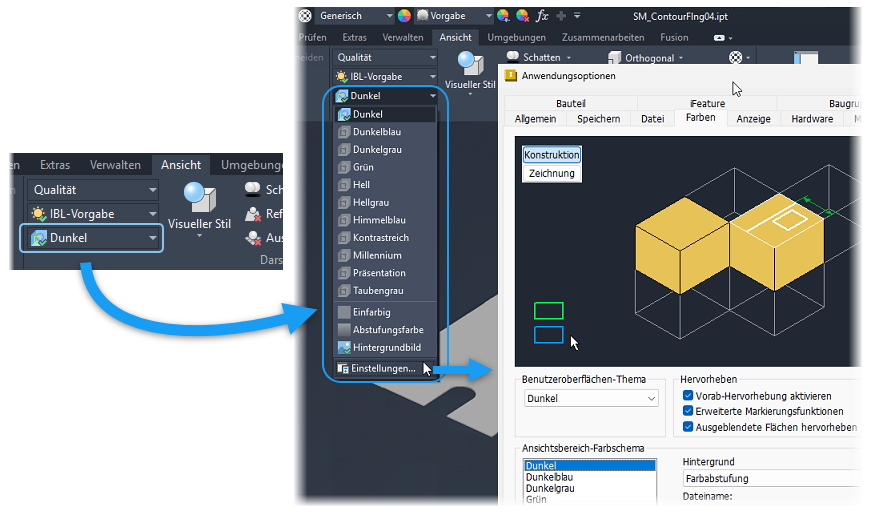The height and width of the screenshot is (513, 875).
Task: Click the Abstufungsfarbe gradient icon in the list
Action: 344,330
